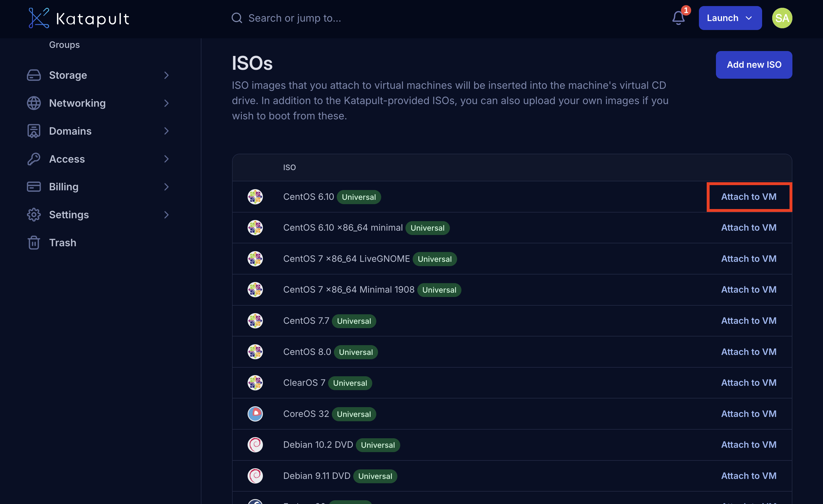The image size is (823, 504).
Task: Click the CentOS 6.10 x86_64 minimal logo
Action: tap(255, 227)
